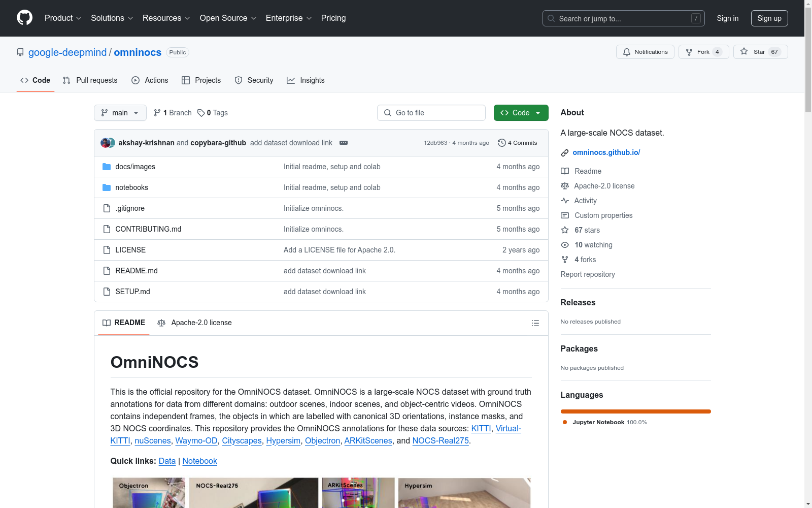Switch to the Projects tab
Viewport: 812px width, 508px height.
click(x=201, y=80)
